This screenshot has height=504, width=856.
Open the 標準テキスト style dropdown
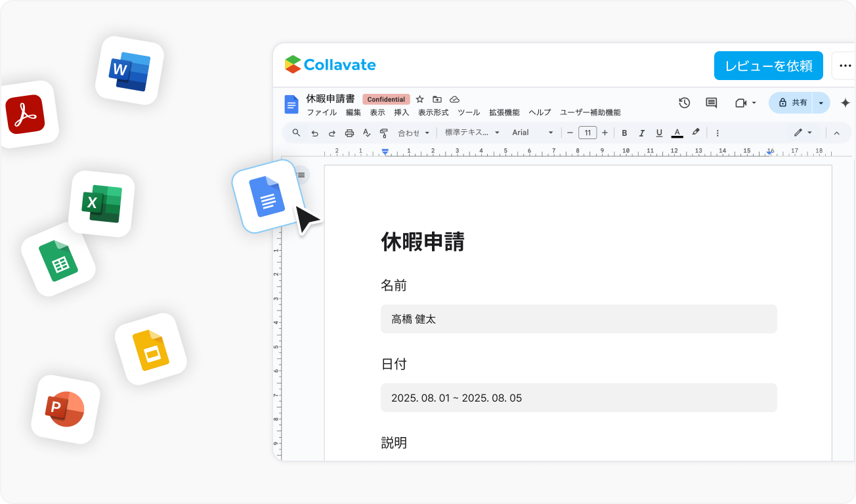click(472, 133)
